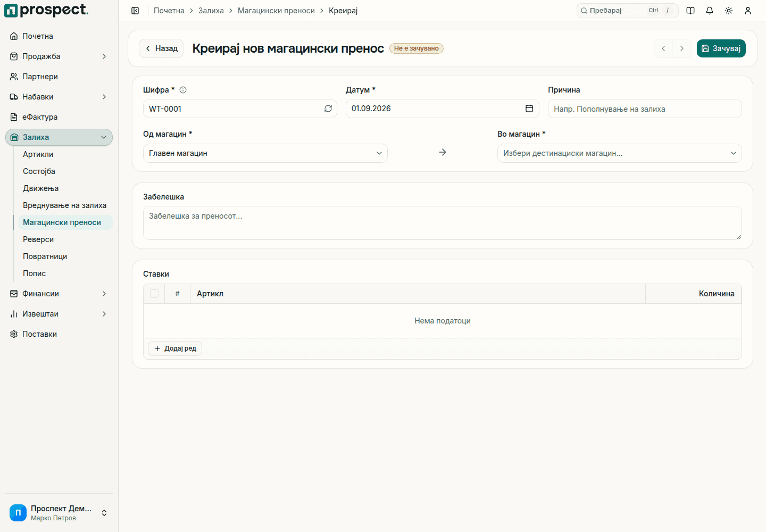Click Додај ред to add a row
This screenshot has width=766, height=532.
175,348
